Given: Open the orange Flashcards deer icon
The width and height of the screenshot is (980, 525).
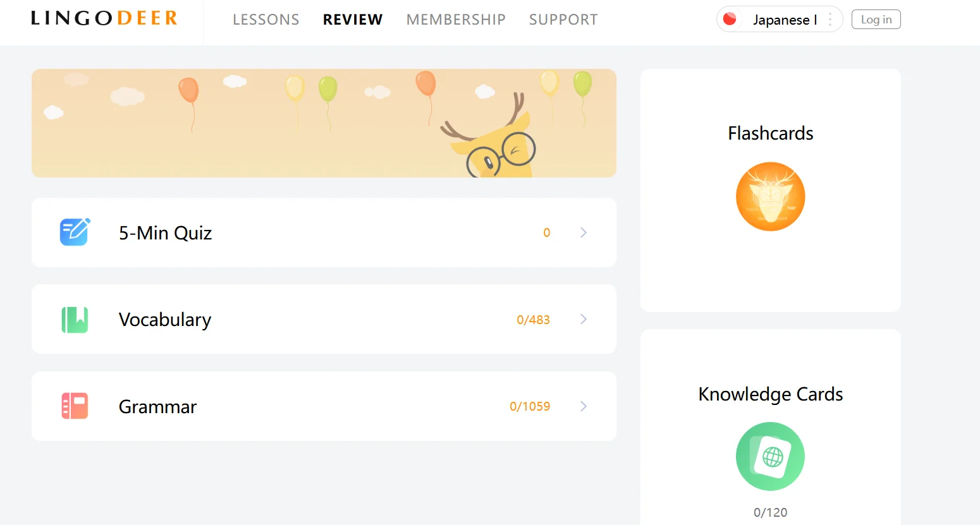Looking at the screenshot, I should pyautogui.click(x=770, y=196).
